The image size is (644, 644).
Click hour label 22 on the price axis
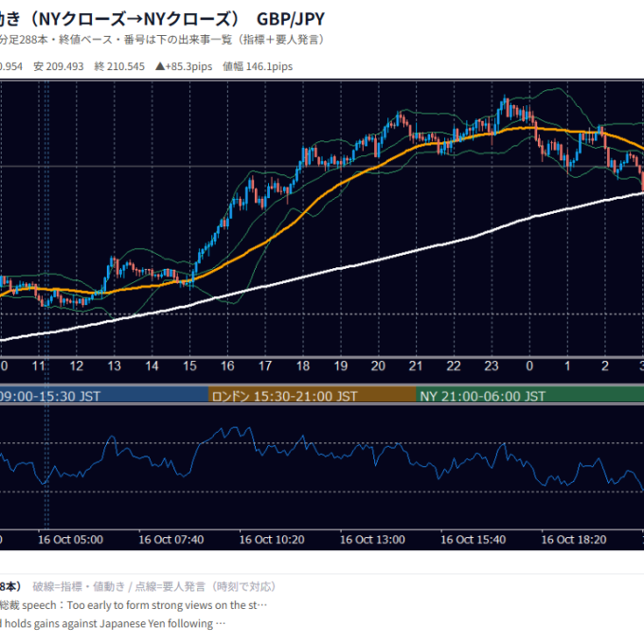click(454, 366)
